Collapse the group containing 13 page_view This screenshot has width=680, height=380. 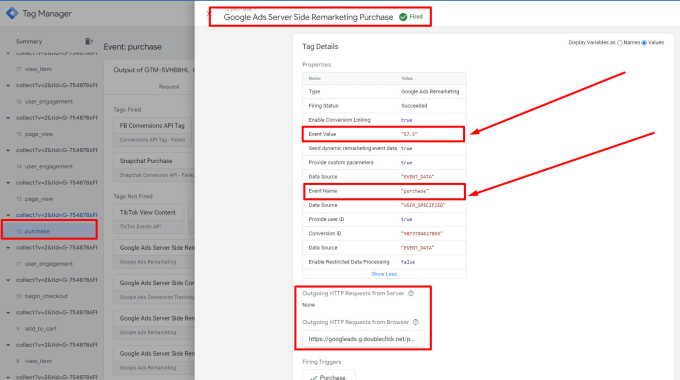[8, 183]
